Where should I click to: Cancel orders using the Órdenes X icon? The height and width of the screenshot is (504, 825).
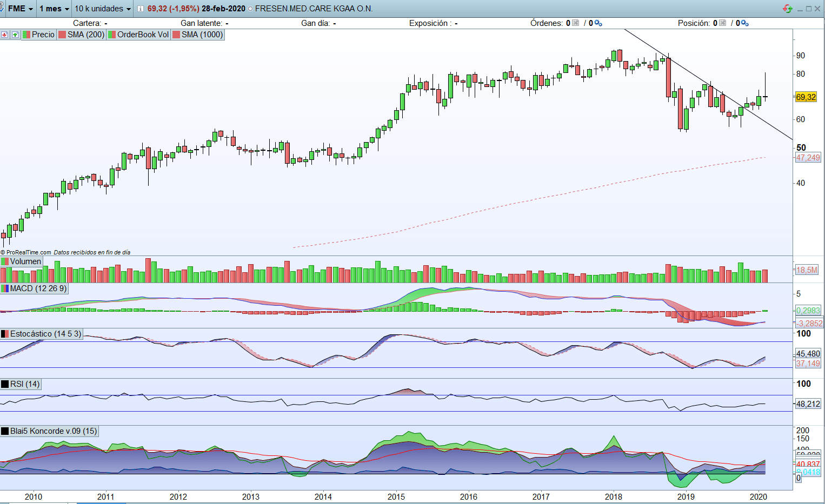point(575,23)
